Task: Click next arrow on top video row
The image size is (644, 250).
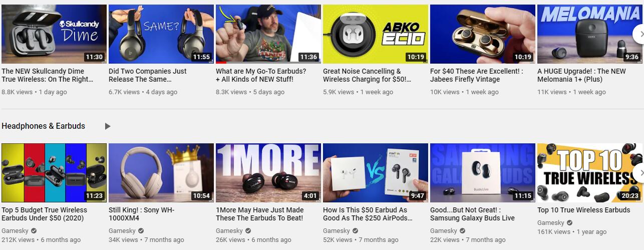Action: coord(639,34)
